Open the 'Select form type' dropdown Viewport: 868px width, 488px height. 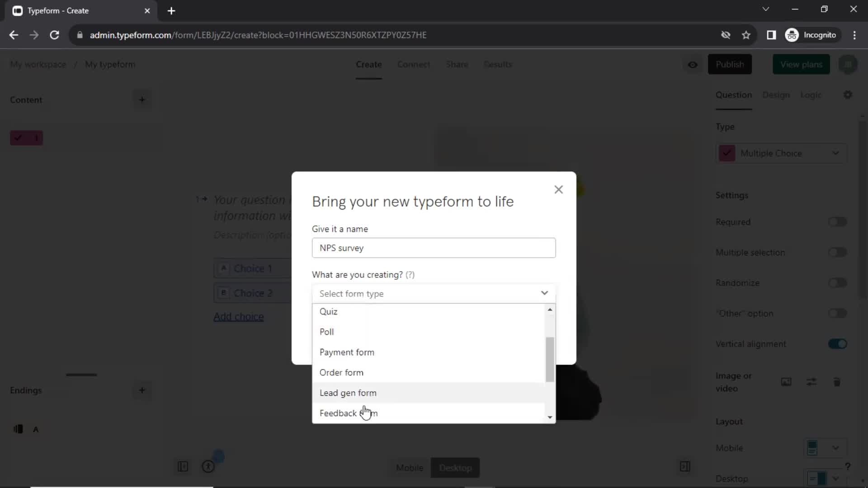pyautogui.click(x=434, y=294)
